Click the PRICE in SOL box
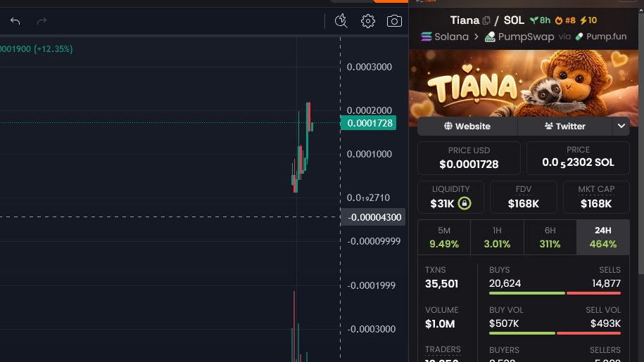This screenshot has height=362, width=644. (x=578, y=158)
